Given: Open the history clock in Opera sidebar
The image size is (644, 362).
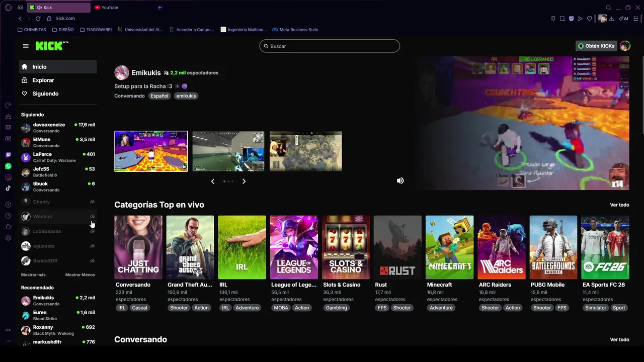Looking at the screenshot, I should [8, 216].
